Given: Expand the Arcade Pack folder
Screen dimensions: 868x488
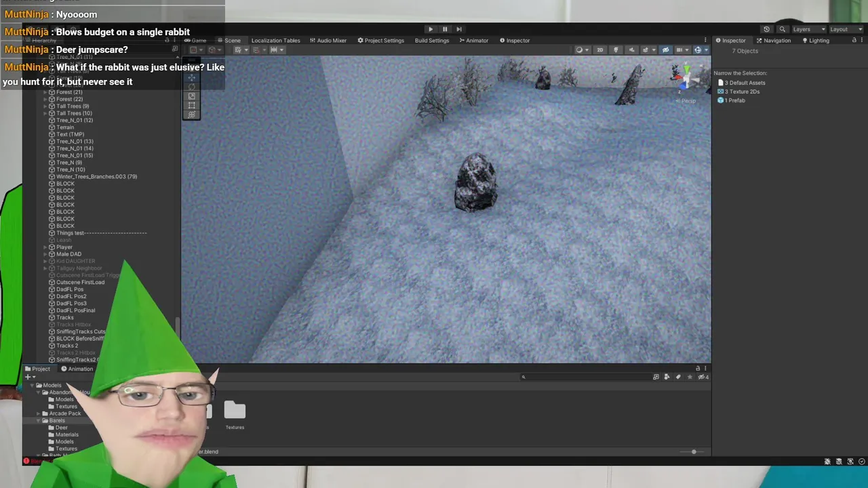Looking at the screenshot, I should pyautogui.click(x=38, y=413).
